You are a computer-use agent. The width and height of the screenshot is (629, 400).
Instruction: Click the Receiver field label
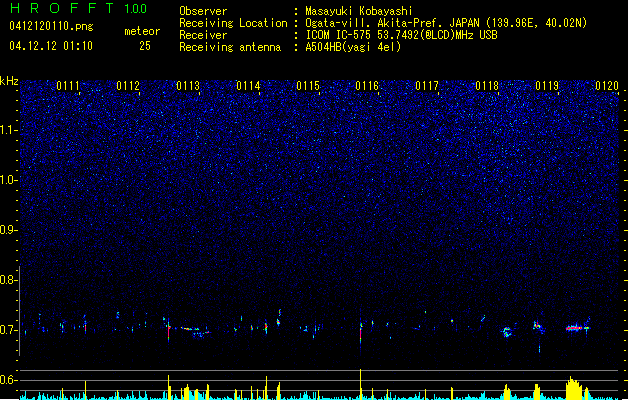pos(203,35)
